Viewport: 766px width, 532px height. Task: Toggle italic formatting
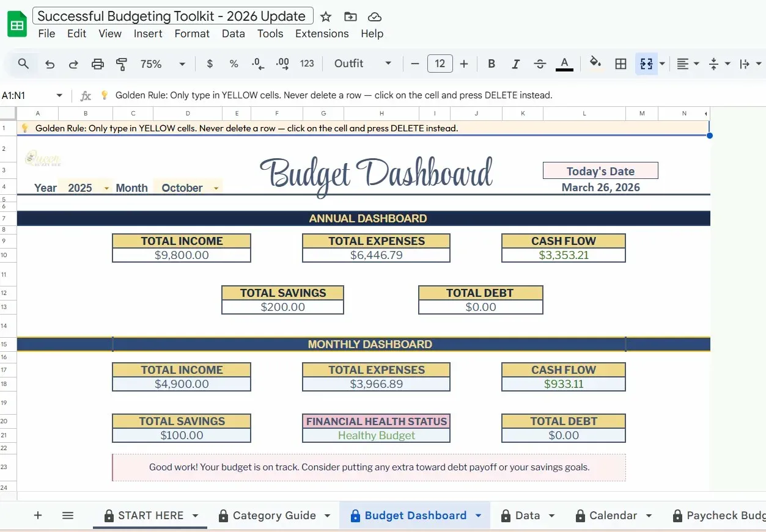tap(515, 64)
